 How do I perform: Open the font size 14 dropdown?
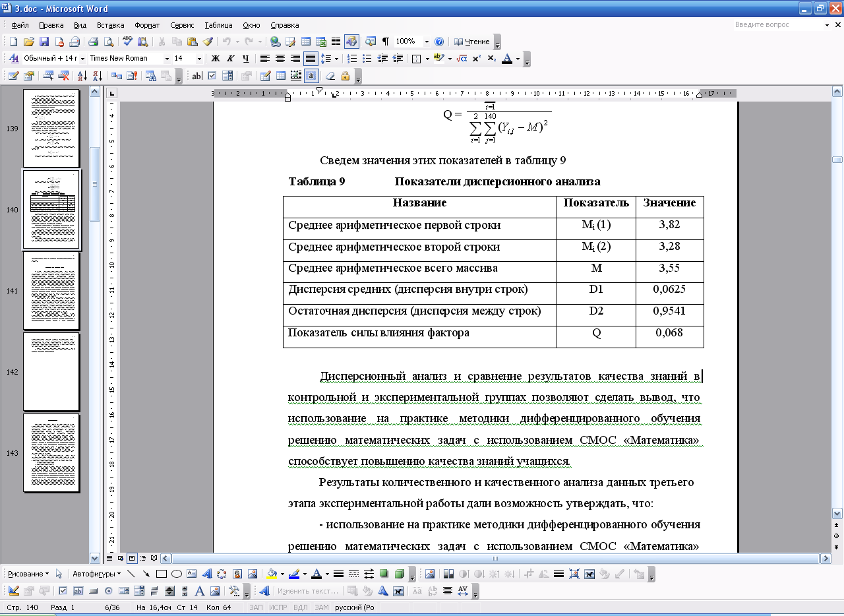click(199, 58)
